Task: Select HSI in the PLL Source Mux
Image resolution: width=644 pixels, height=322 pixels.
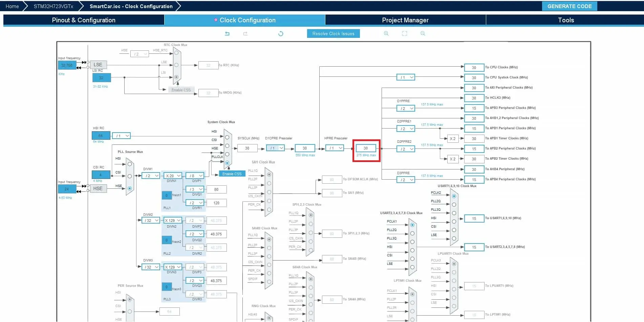Action: point(130,164)
